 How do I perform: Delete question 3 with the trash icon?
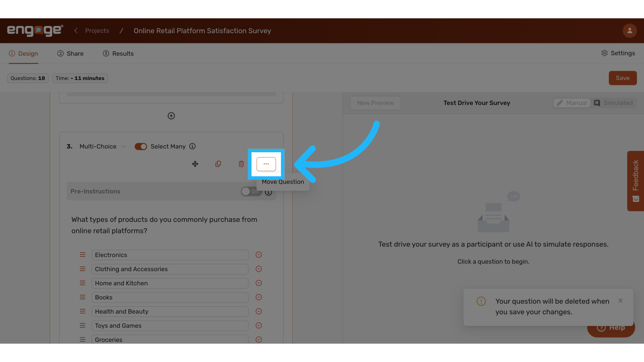coord(241,164)
